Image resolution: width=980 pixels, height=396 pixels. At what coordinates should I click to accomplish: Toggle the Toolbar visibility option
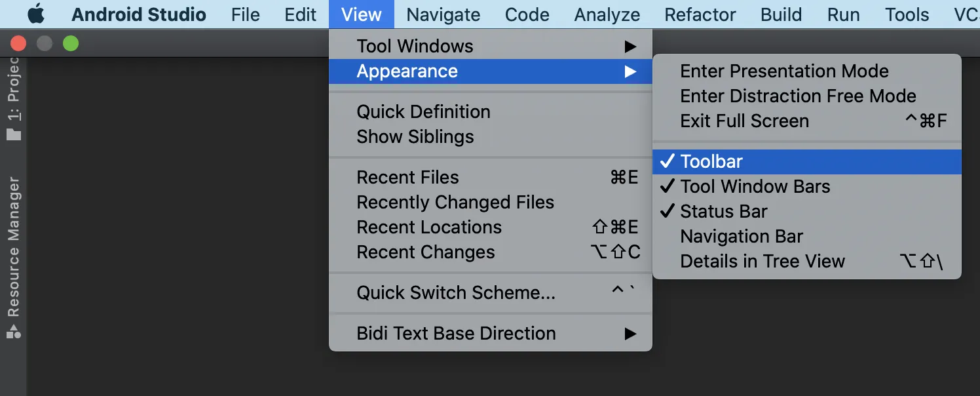(x=711, y=161)
